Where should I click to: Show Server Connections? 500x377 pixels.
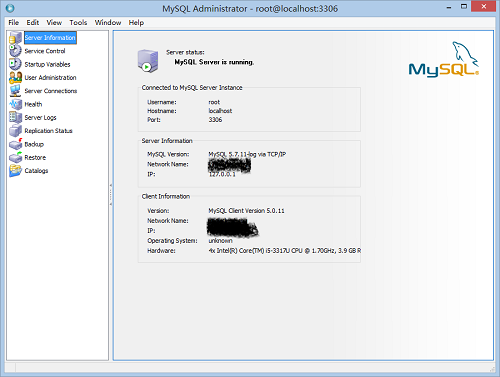[51, 91]
